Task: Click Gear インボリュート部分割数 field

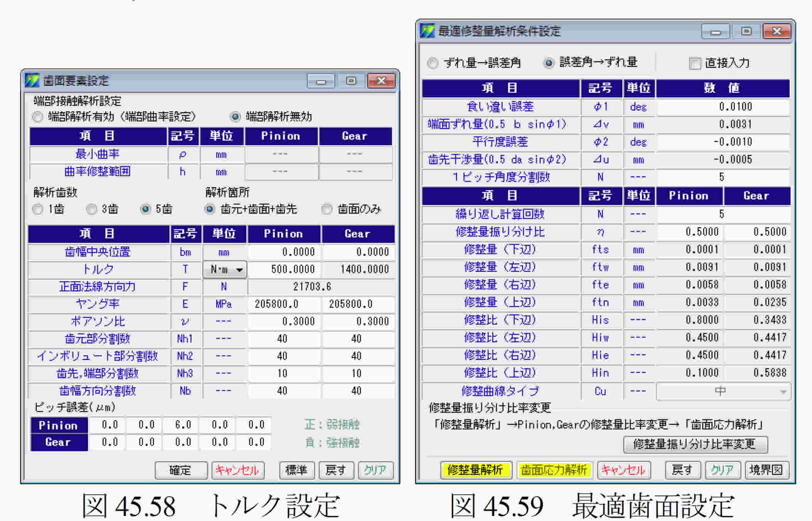Action: tap(359, 356)
